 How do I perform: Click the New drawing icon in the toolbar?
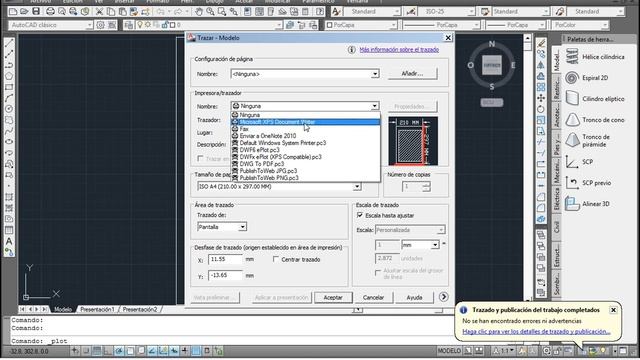pyautogui.click(x=13, y=11)
